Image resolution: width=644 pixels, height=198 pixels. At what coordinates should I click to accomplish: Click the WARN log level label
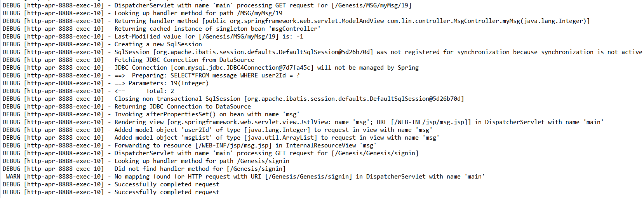point(13,177)
